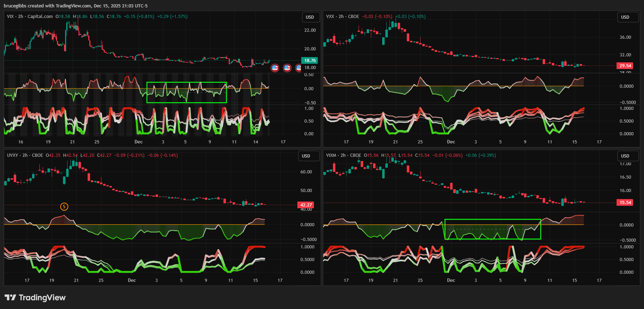Select the green rectangle drawing on VIX oscillator

[x=187, y=82]
